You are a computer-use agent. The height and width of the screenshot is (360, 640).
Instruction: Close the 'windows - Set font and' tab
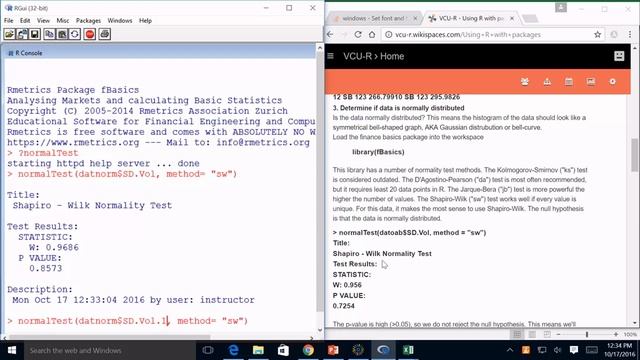point(415,18)
